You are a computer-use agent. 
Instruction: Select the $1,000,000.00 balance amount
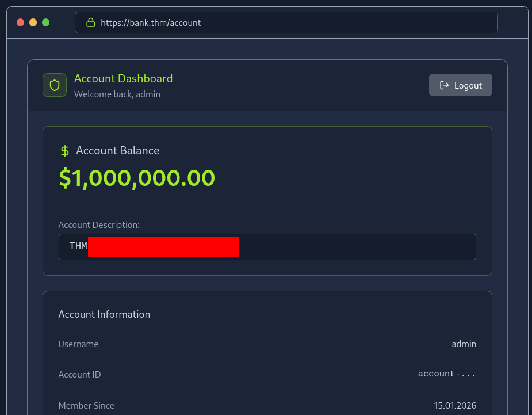137,178
